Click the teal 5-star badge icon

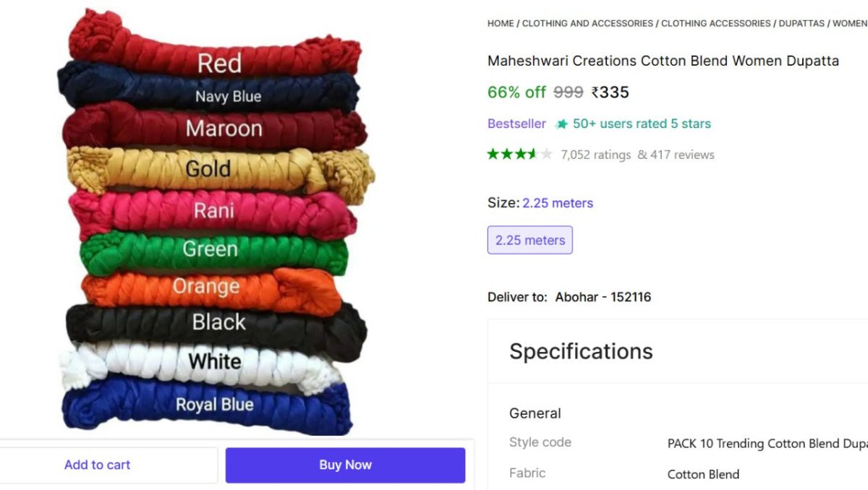(561, 124)
